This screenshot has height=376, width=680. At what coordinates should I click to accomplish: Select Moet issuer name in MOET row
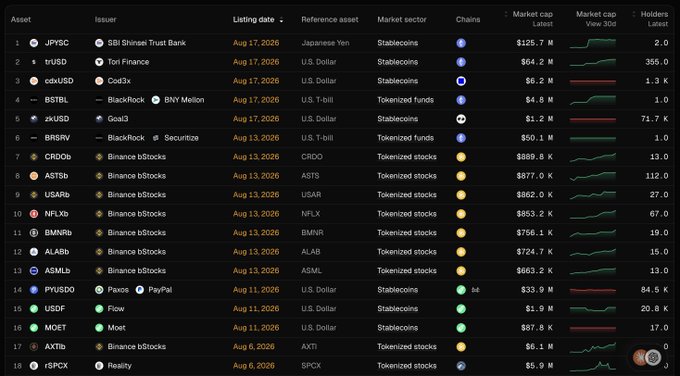tap(116, 328)
